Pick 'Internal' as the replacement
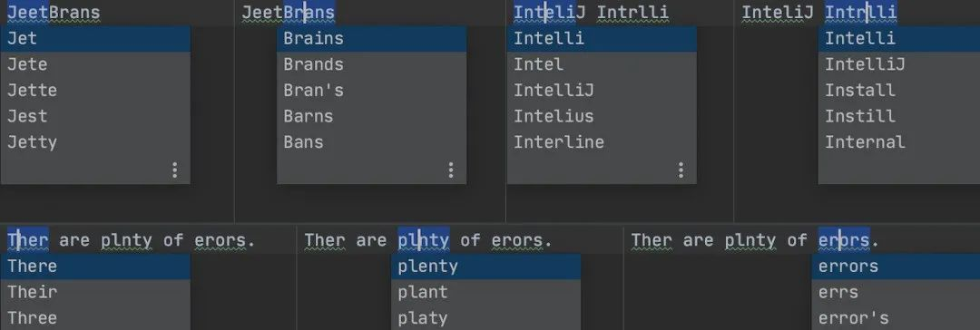980x330 pixels. (899, 142)
